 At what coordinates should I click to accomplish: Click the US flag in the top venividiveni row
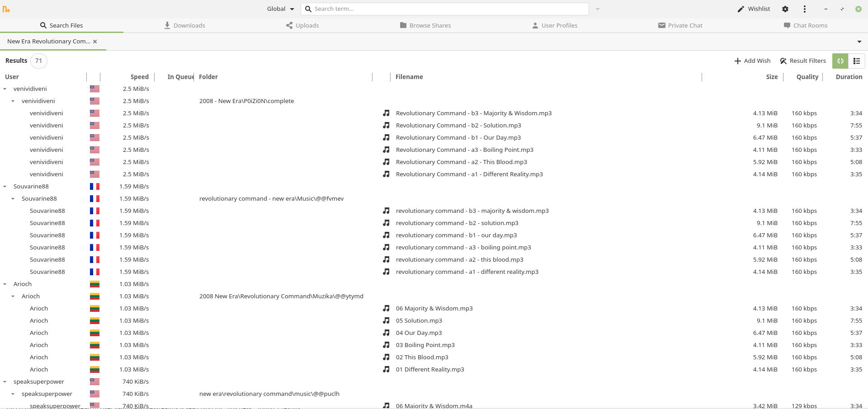coord(94,89)
